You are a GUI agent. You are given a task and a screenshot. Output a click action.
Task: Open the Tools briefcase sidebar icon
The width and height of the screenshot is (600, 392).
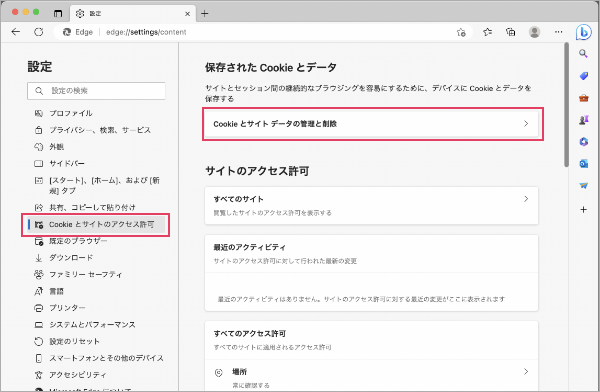583,98
